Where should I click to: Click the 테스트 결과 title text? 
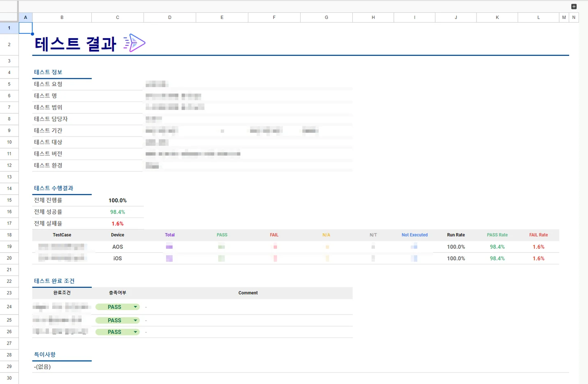click(76, 44)
